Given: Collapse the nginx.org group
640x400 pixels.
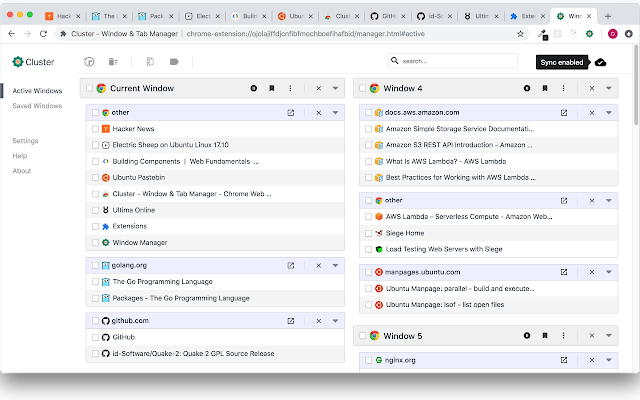Looking at the screenshot, I should coord(609,360).
